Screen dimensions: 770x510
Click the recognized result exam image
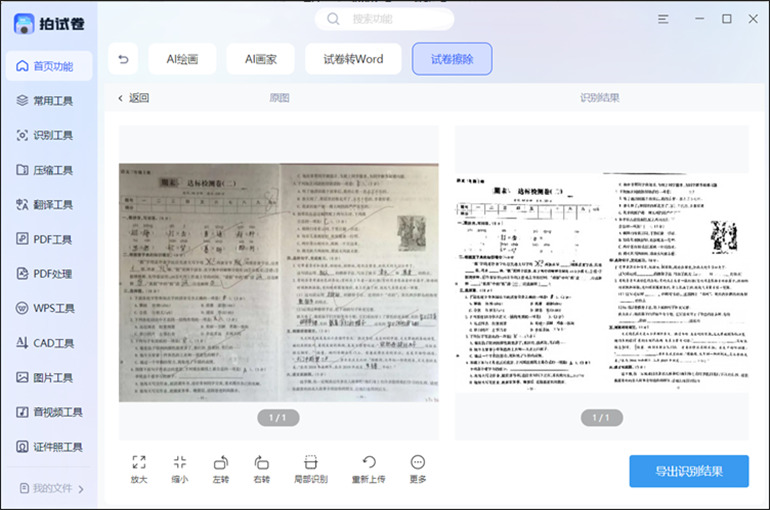pyautogui.click(x=602, y=282)
